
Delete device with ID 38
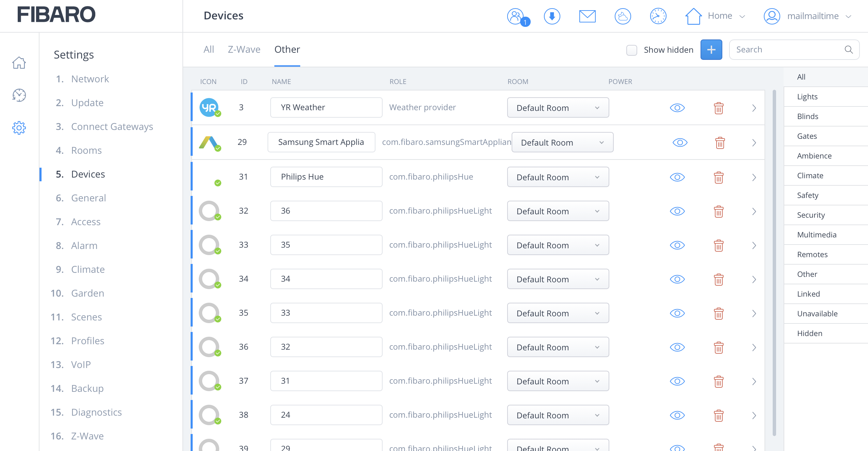[719, 416]
